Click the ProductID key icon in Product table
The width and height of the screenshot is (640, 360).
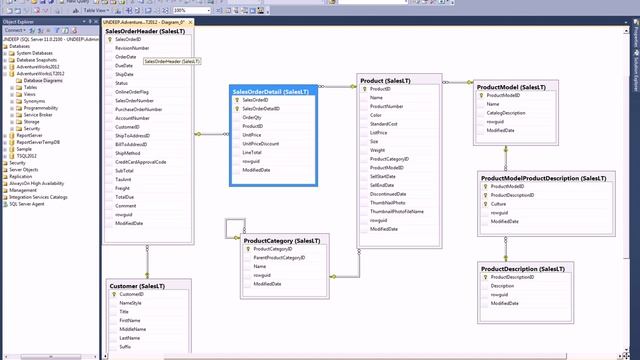pyautogui.click(x=364, y=89)
